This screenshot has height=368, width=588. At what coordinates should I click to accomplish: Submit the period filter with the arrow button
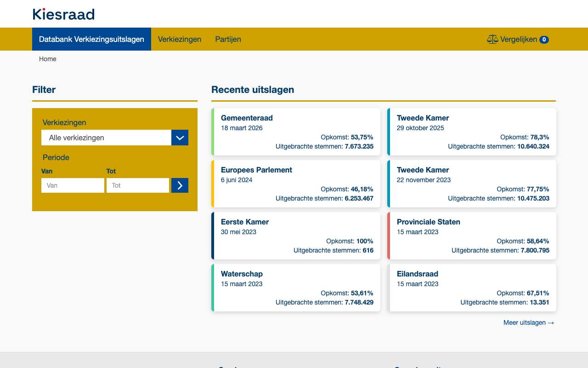coord(180,185)
